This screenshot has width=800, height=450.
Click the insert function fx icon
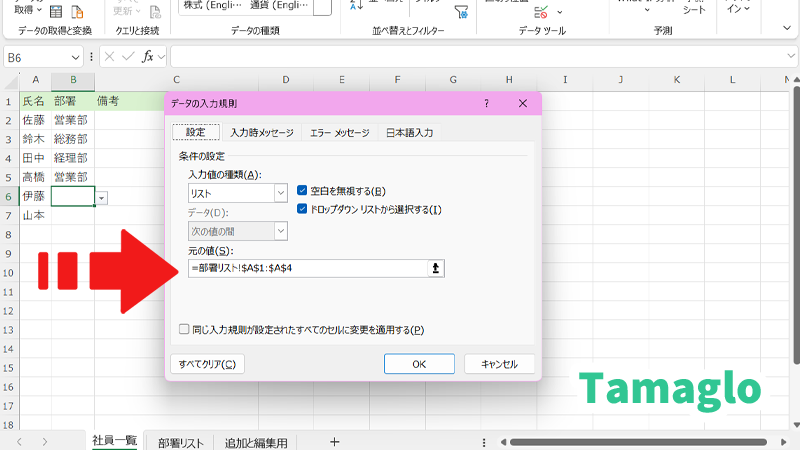pyautogui.click(x=148, y=57)
